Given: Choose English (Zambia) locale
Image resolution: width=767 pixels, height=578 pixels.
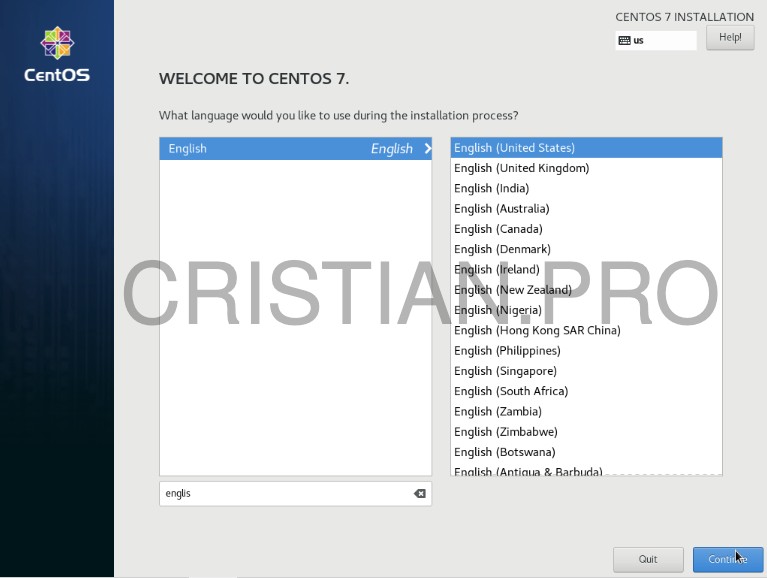Looking at the screenshot, I should click(x=586, y=412).
